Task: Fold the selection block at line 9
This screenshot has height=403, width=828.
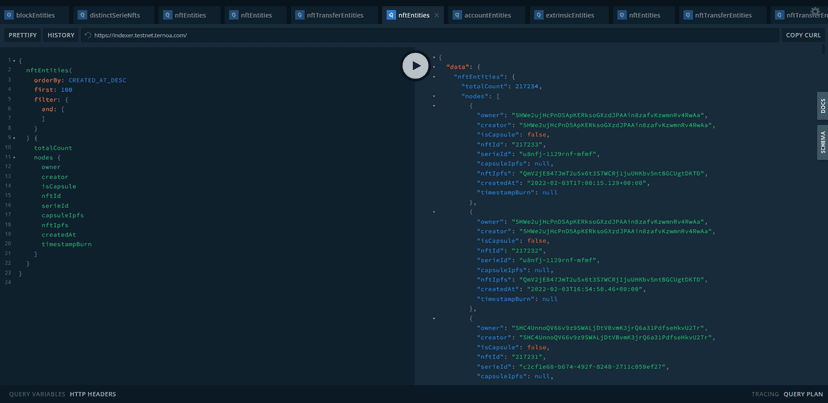Action: [15, 138]
